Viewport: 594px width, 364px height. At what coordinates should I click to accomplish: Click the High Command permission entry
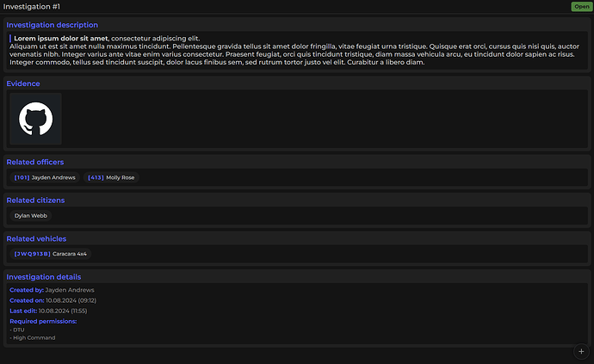coord(33,338)
